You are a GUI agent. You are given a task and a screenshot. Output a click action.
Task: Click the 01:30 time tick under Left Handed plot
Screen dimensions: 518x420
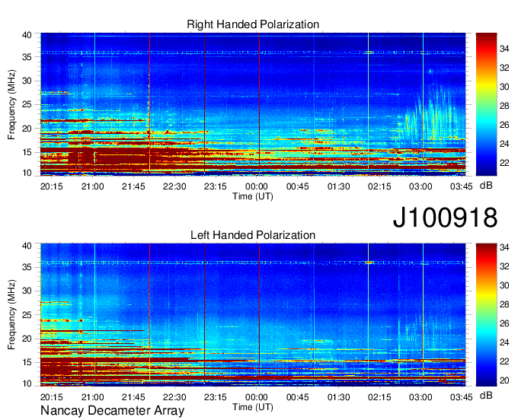click(339, 397)
